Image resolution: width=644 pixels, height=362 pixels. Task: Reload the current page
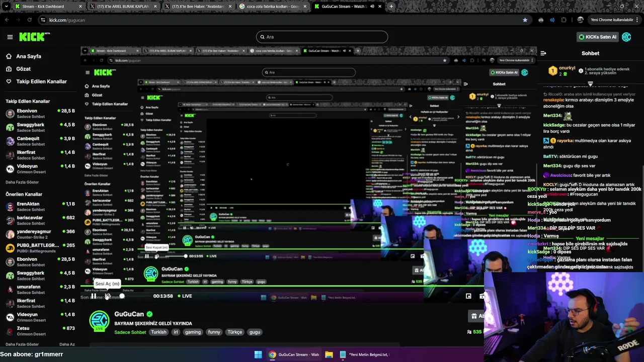[29, 20]
